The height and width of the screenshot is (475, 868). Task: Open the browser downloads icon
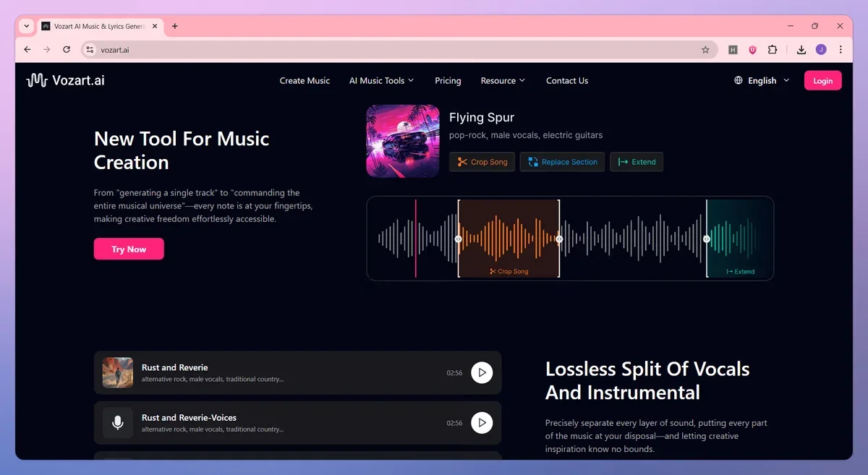pyautogui.click(x=801, y=50)
